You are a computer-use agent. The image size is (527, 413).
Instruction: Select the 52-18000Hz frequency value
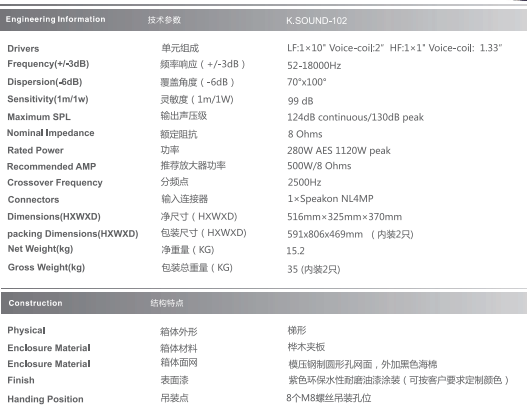coord(314,66)
